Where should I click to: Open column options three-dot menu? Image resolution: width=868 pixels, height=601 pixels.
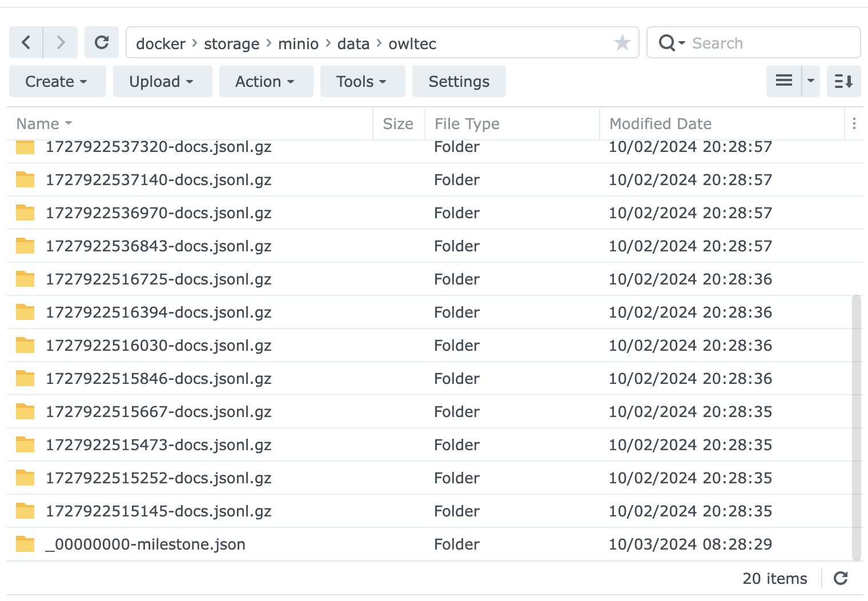point(854,123)
